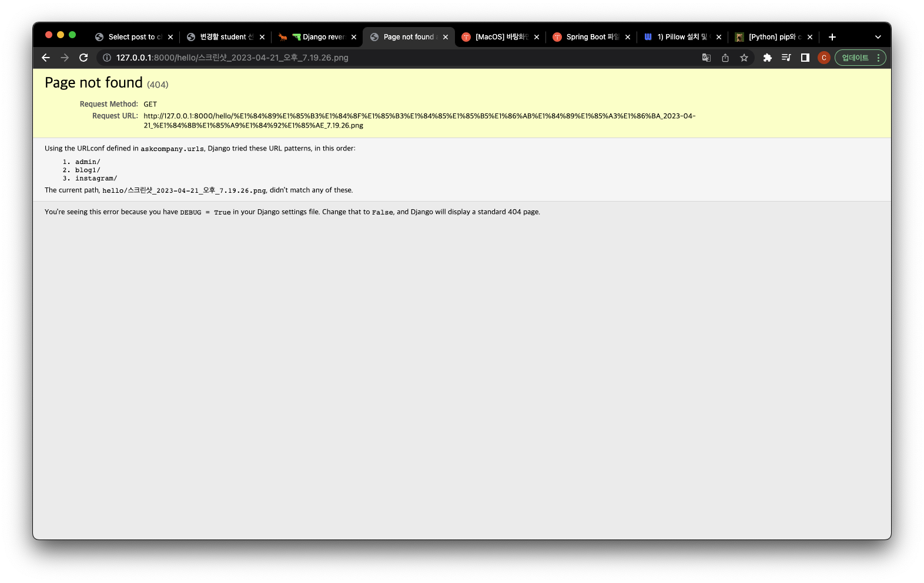Close the 'Select post to' tab
The height and width of the screenshot is (583, 924).
point(170,37)
